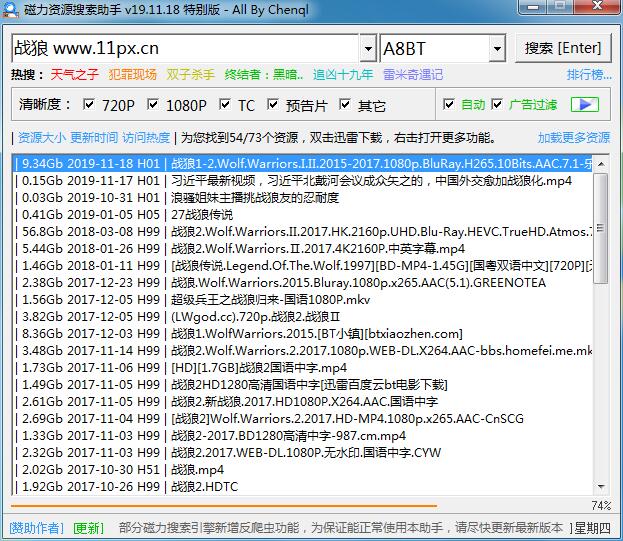Image resolution: width=623 pixels, height=541 pixels.
Task: Click the 更新 link in status bar
Action: (88, 528)
